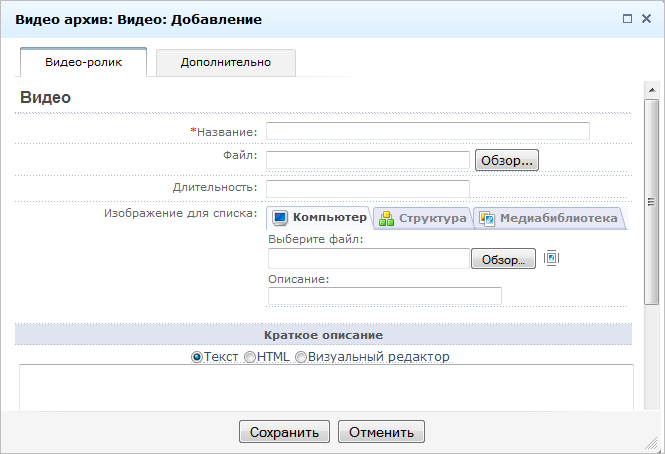
Task: Open the Видео-ролик tab
Action: 83,62
